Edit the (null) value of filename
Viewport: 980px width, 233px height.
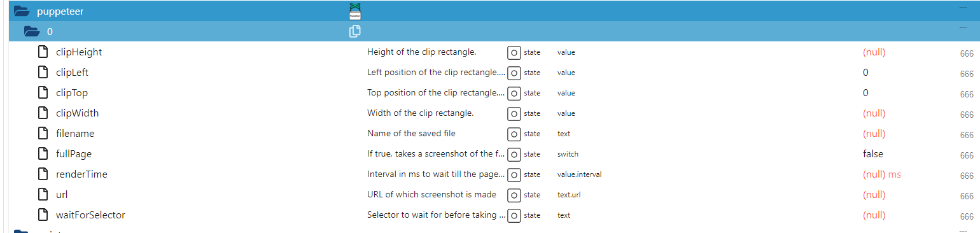[874, 134]
